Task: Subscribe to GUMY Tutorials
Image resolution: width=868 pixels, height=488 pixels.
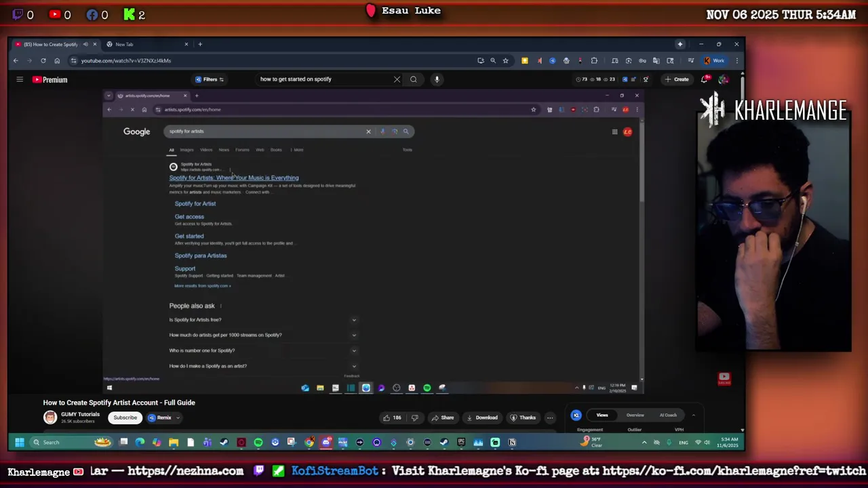Action: 125,418
